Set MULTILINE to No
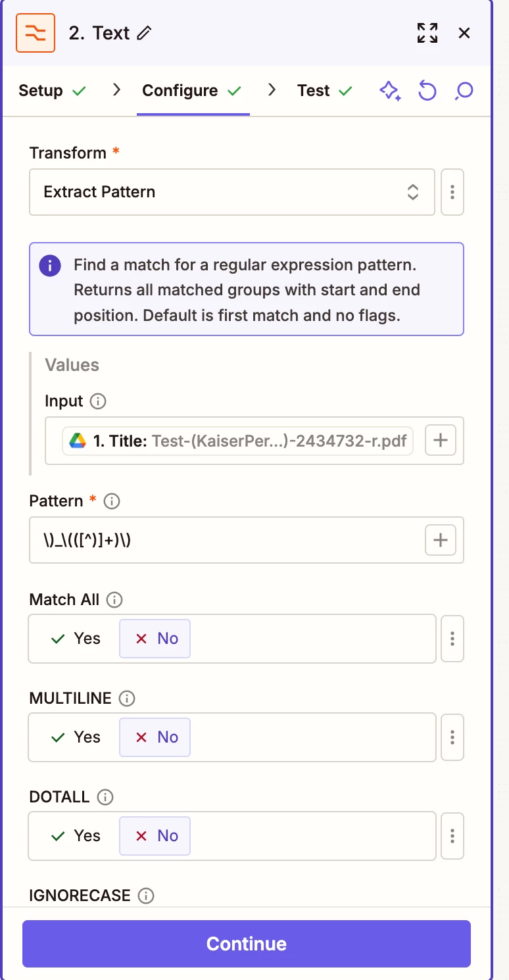This screenshot has height=980, width=509. (x=155, y=737)
